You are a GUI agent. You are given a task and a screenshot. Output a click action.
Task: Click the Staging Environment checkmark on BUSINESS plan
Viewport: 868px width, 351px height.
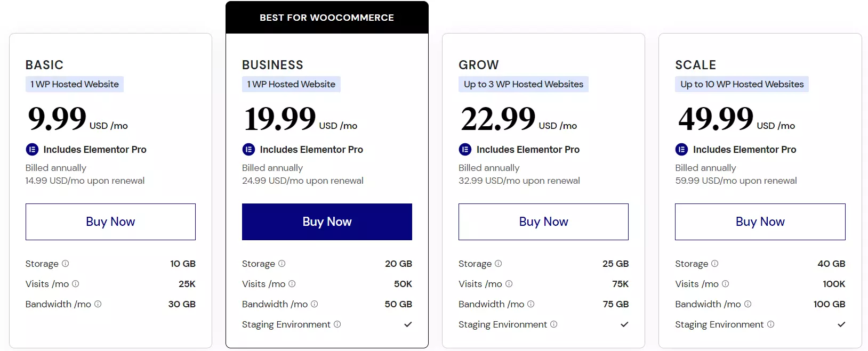pos(407,324)
